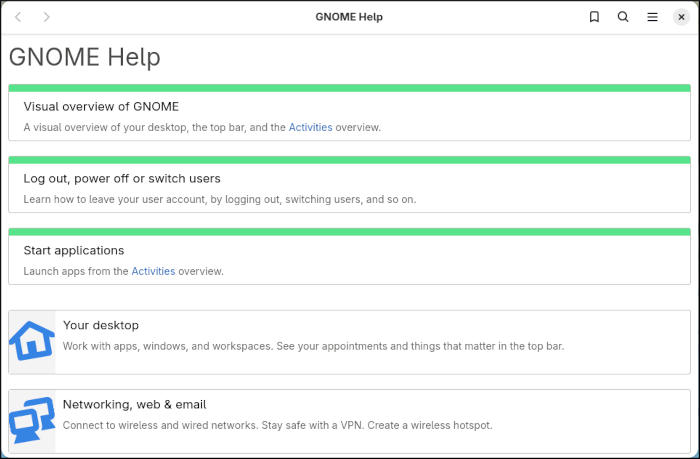Click the Log out topic description text
Image resolution: width=700 pixels, height=459 pixels.
tap(219, 199)
